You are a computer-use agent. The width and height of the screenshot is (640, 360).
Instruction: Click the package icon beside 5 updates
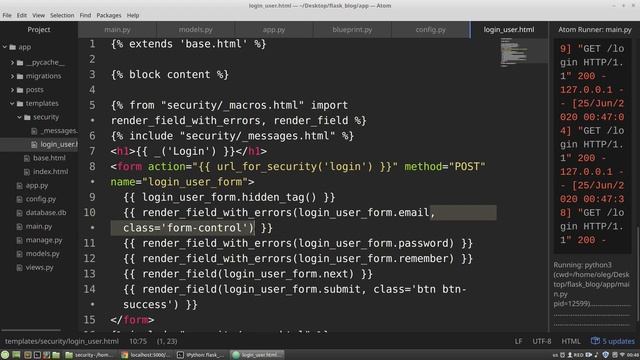[595, 341]
